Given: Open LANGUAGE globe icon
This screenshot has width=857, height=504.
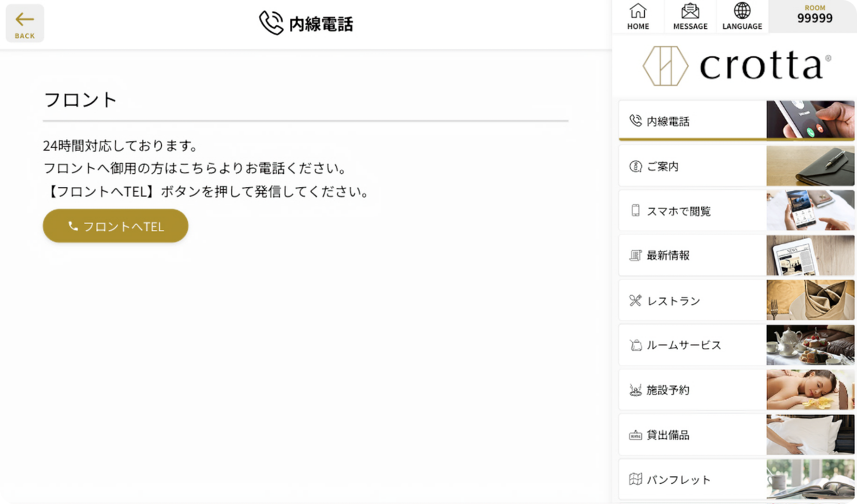Looking at the screenshot, I should tap(742, 11).
